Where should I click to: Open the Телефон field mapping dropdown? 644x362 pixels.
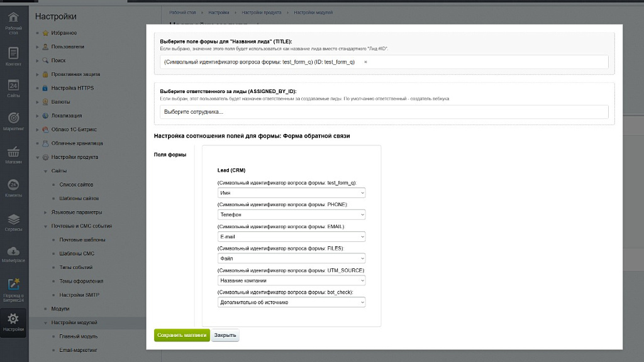[291, 215]
